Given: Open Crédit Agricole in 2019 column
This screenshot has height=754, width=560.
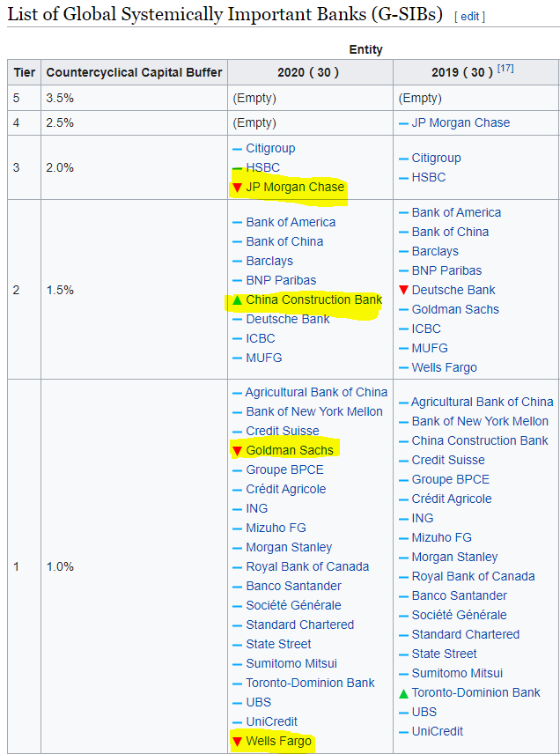Looking at the screenshot, I should click(452, 499).
